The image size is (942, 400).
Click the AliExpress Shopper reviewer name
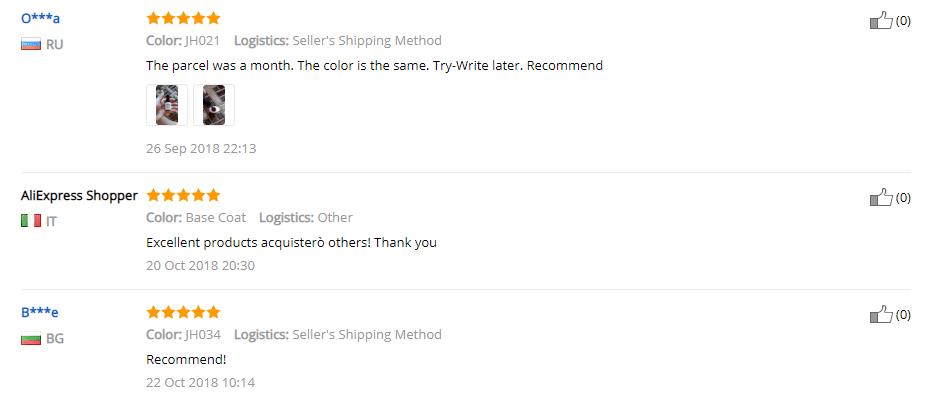[79, 195]
